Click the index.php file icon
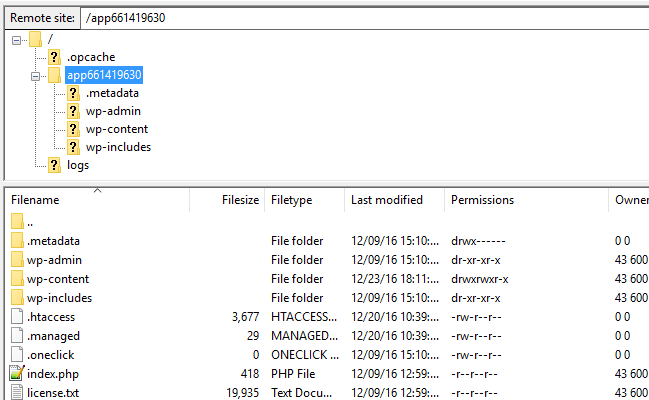This screenshot has height=400, width=649. [17, 373]
